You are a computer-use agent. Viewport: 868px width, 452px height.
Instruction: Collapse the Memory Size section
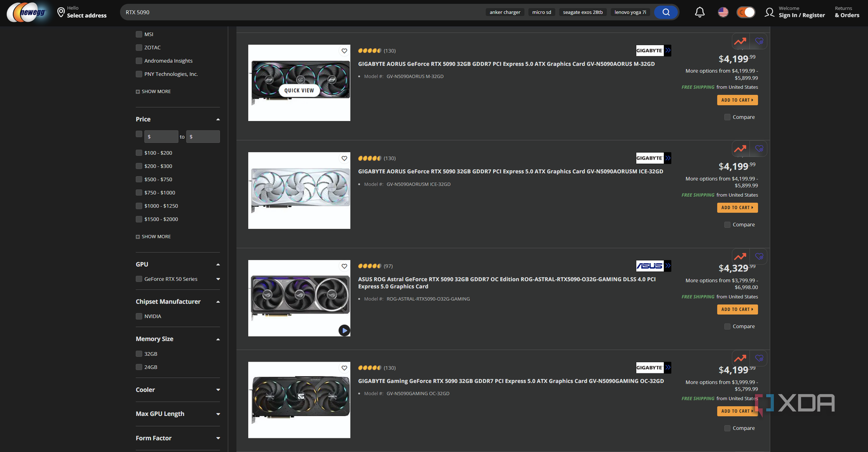click(218, 339)
